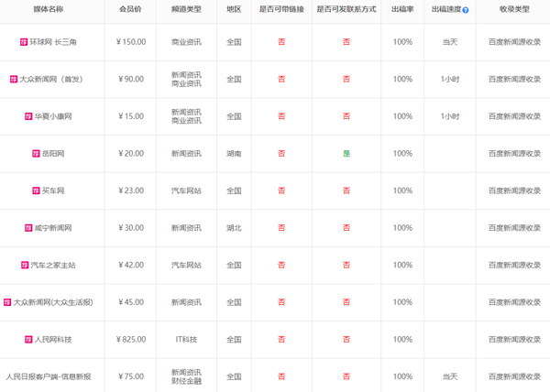Image resolution: width=550 pixels, height=392 pixels.
Task: Click the 会员价 column header
Action: coord(131,9)
